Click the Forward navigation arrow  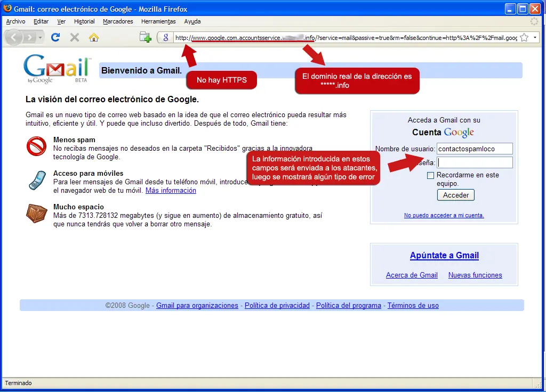pyautogui.click(x=29, y=37)
